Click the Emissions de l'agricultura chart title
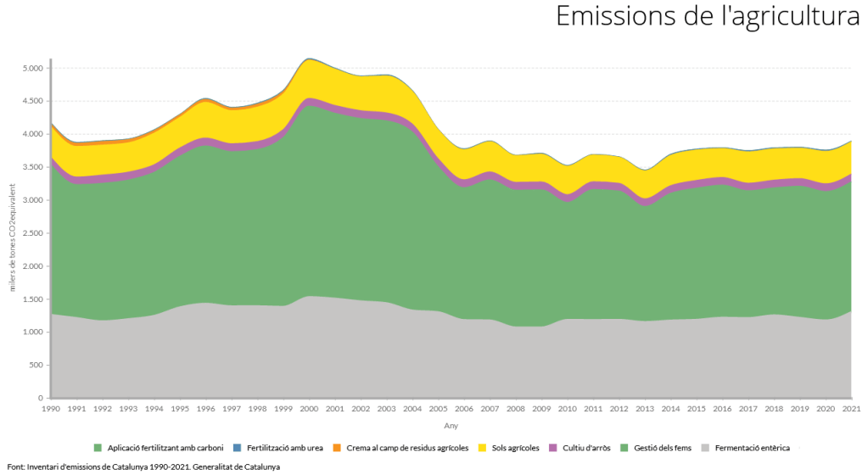Image resolution: width=868 pixels, height=475 pixels. (x=707, y=17)
